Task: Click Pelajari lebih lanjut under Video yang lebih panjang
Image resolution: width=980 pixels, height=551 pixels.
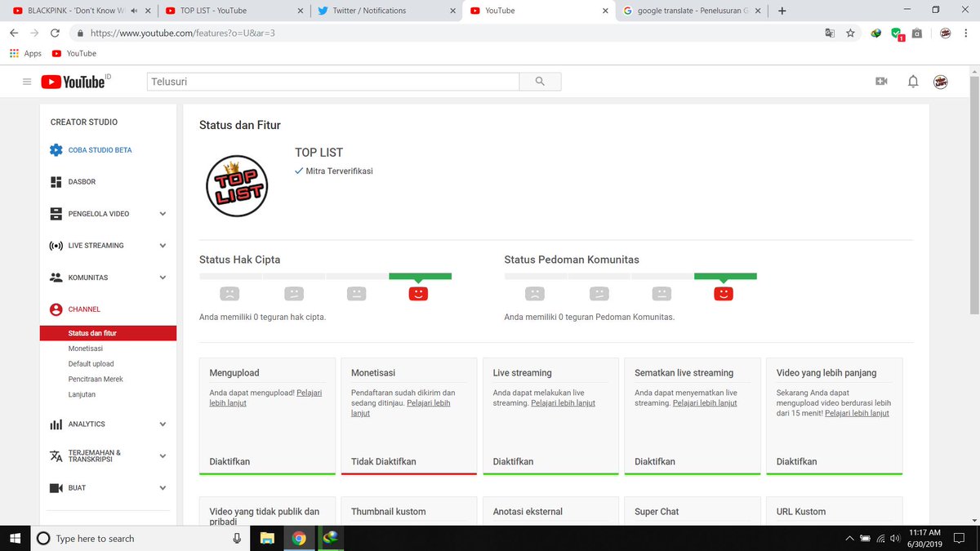Action: tap(857, 413)
